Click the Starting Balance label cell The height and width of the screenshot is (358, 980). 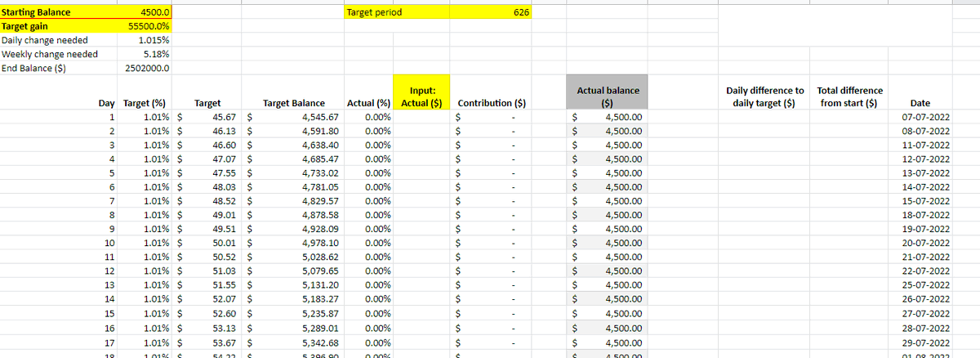[59, 12]
